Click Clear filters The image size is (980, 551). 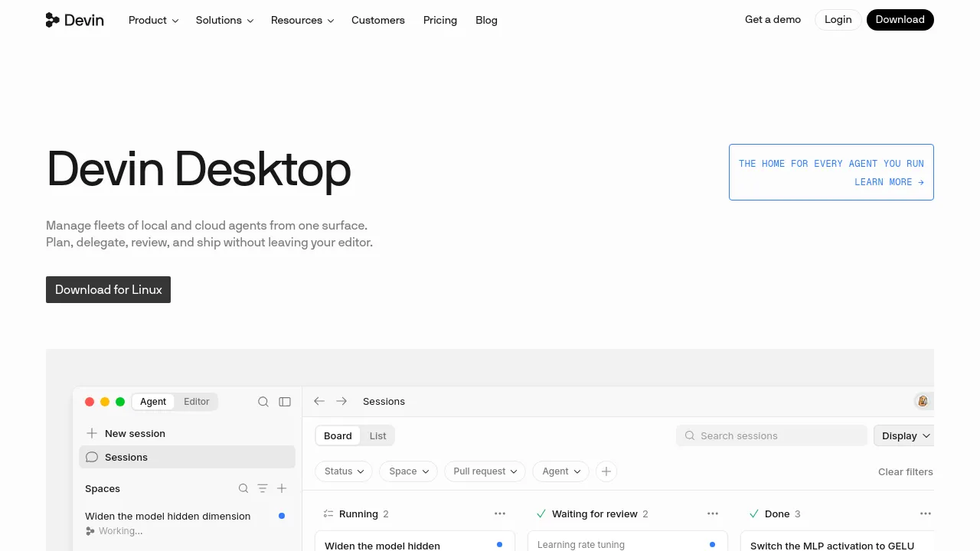(x=906, y=471)
